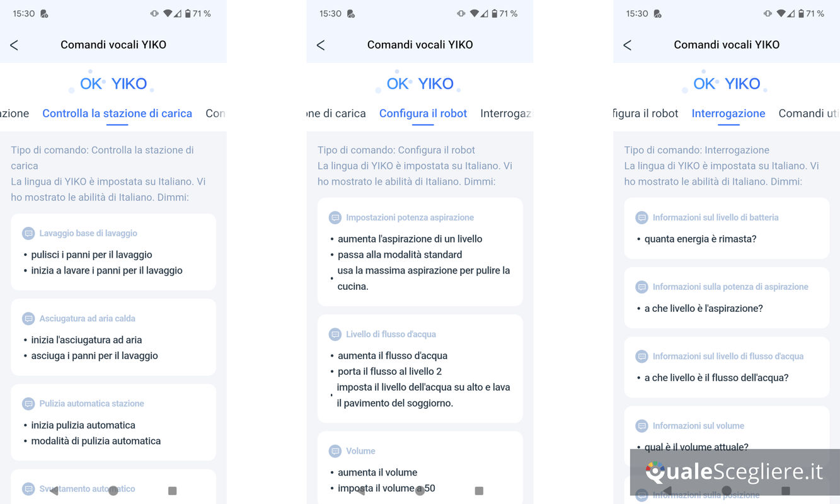This screenshot has height=504, width=840.
Task: Tap chat icon next to Pulizia automatica stazione
Action: point(28,403)
